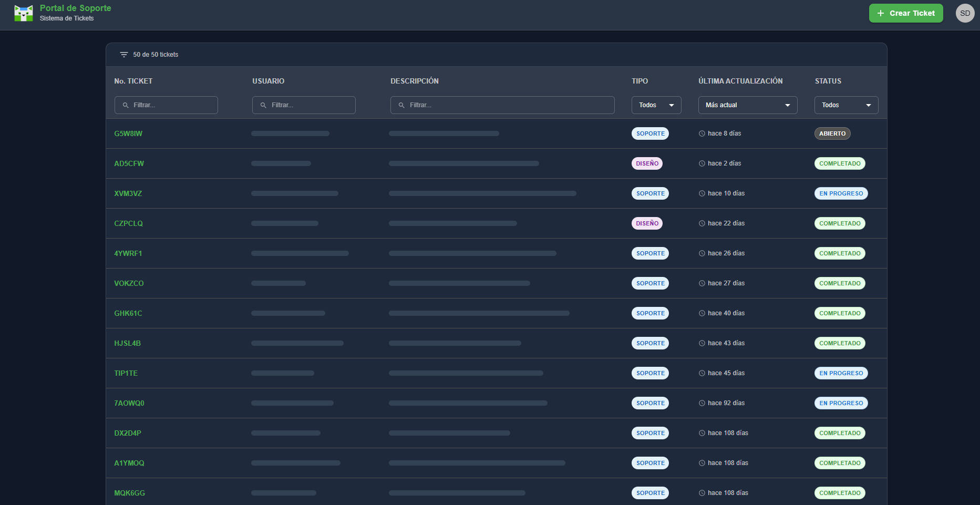This screenshot has width=980, height=505.
Task: Open ticket 7AOWQ0
Action: pos(129,403)
